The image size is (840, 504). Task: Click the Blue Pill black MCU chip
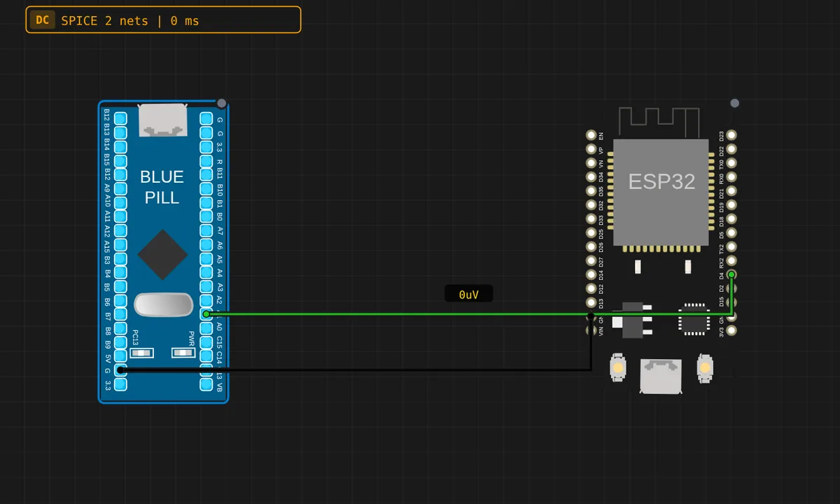162,254
